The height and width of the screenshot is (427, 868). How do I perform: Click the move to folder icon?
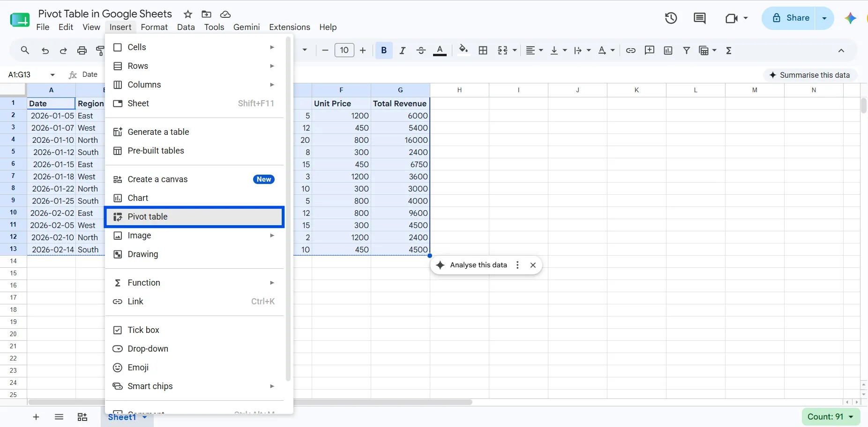206,14
